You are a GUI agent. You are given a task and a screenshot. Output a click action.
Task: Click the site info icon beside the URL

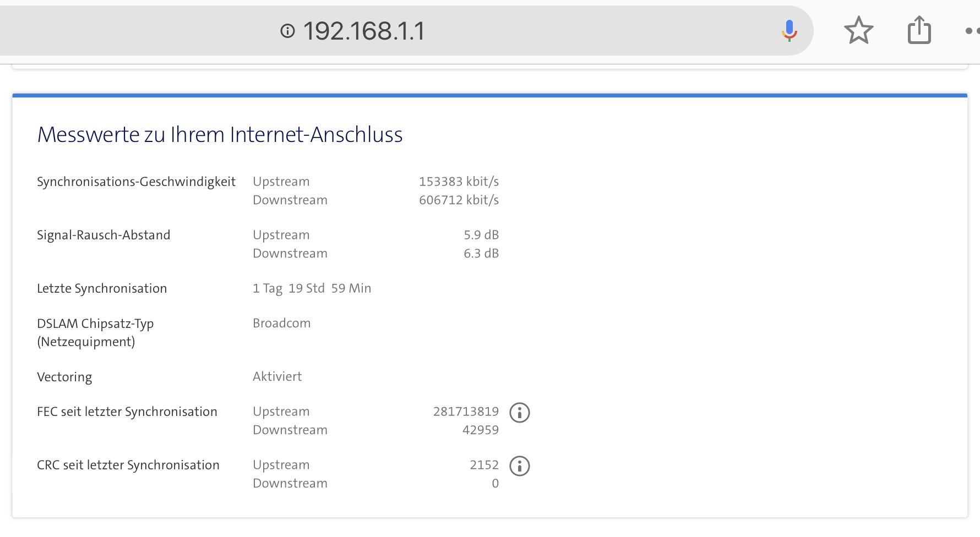[x=287, y=31]
